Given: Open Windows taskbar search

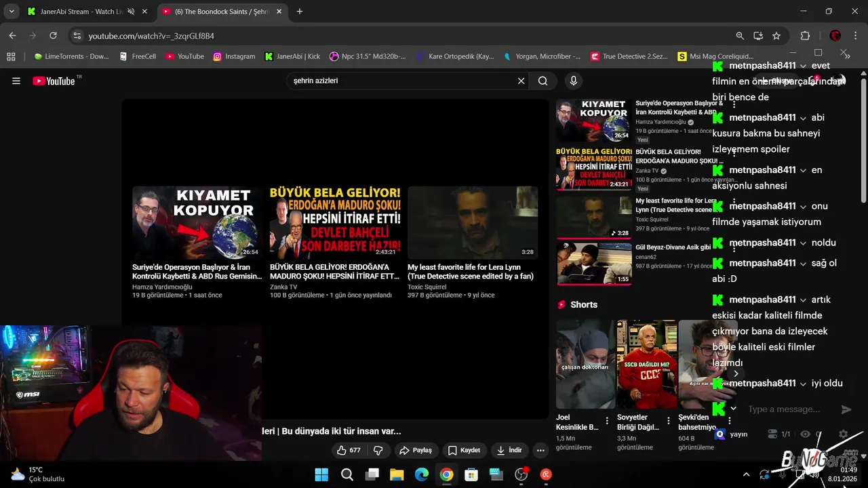Looking at the screenshot, I should point(347,474).
